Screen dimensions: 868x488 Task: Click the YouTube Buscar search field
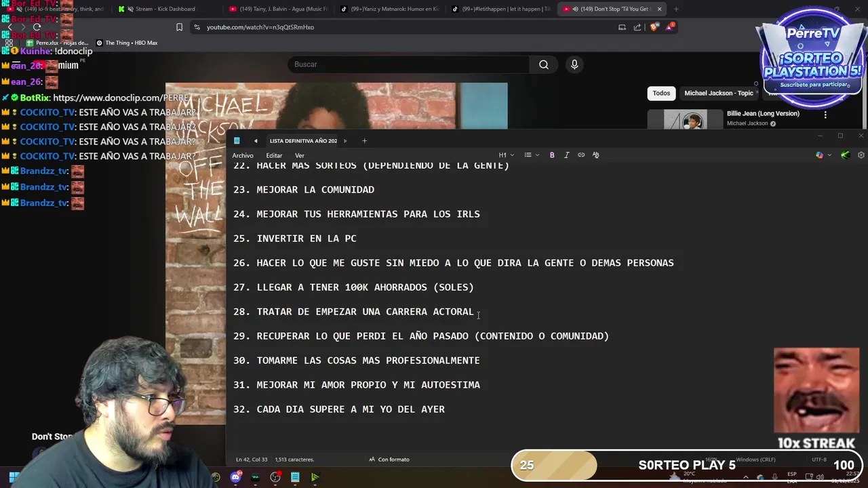click(x=408, y=64)
